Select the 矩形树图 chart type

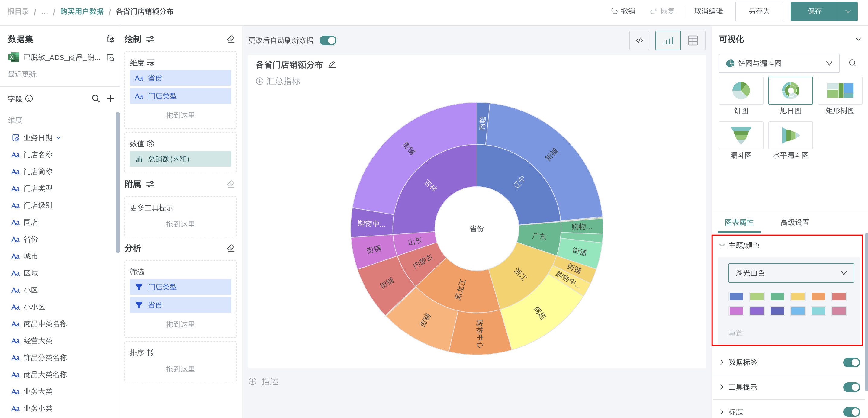[x=840, y=90]
